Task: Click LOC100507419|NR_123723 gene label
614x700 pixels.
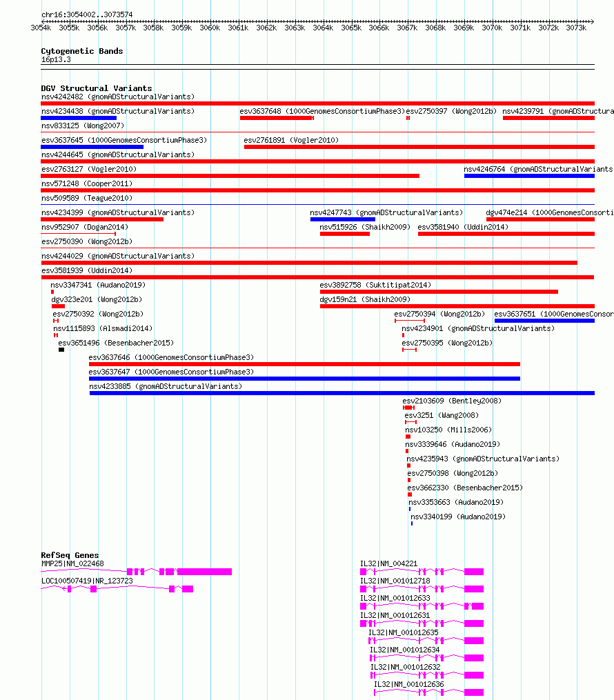Action: click(87, 581)
